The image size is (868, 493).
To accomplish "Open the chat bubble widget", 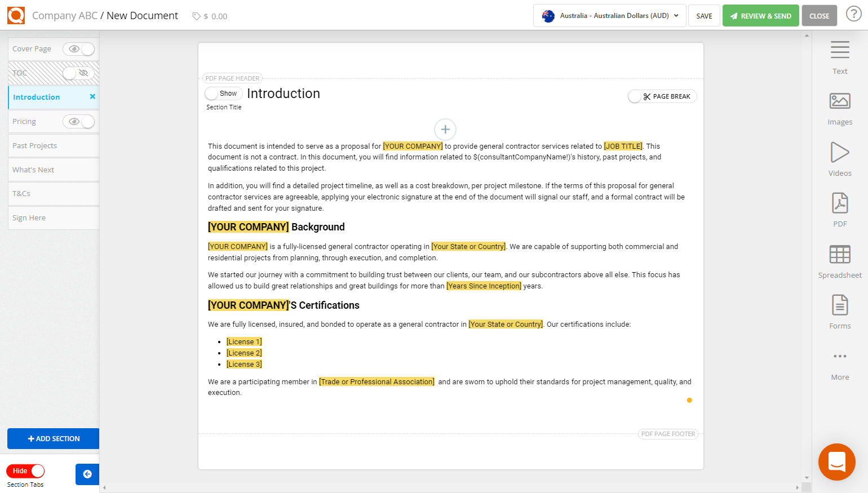I will point(836,462).
